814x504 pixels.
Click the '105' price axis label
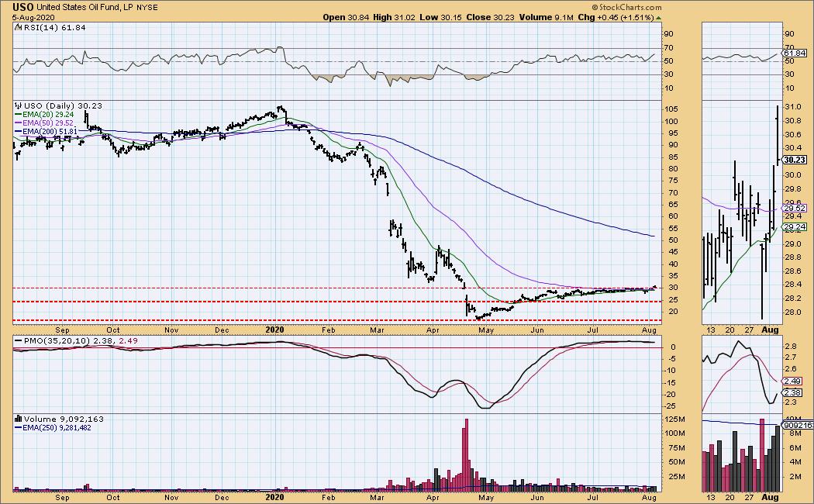(673, 109)
